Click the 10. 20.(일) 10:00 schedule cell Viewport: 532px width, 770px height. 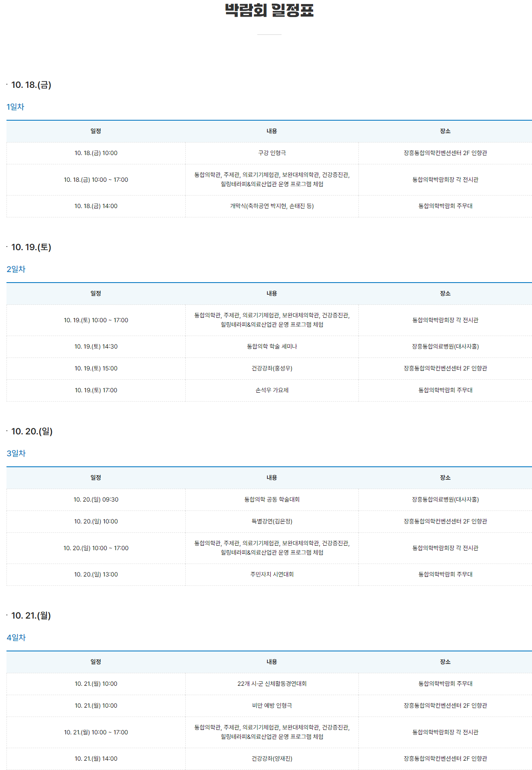[96, 521]
